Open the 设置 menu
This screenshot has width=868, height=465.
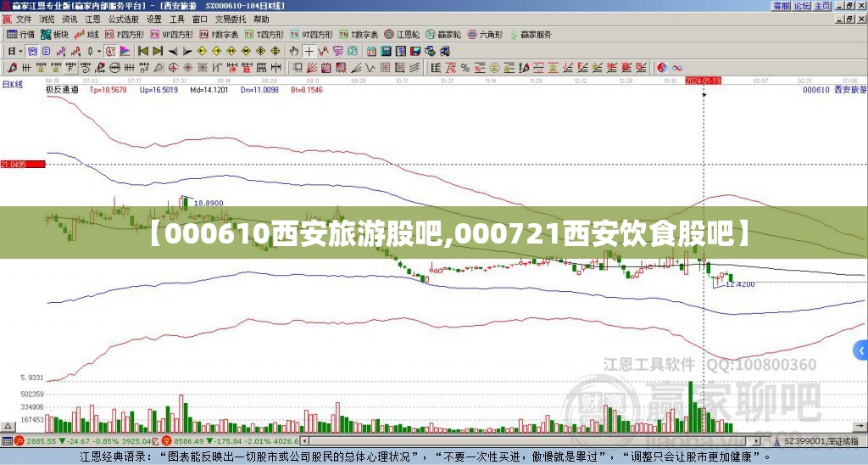pyautogui.click(x=154, y=20)
